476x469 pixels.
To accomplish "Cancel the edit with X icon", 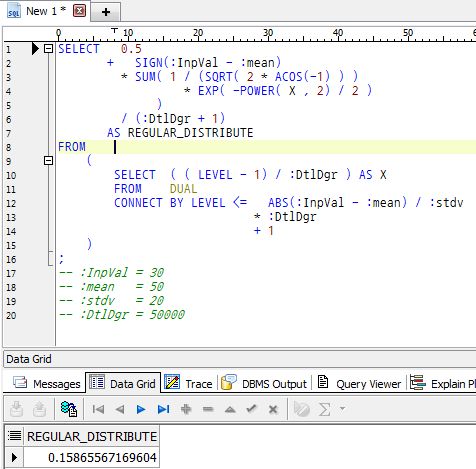I will click(x=273, y=409).
